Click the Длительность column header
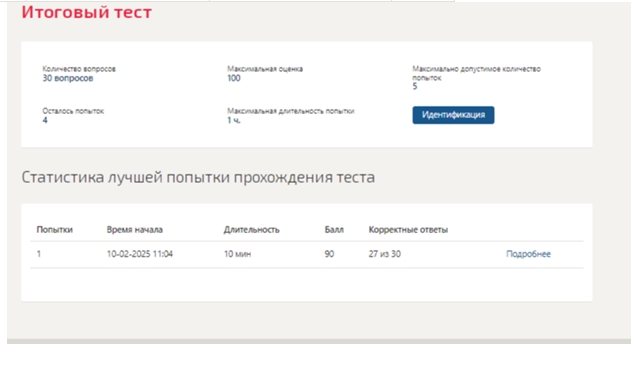This screenshot has height=368, width=635. pos(251,230)
